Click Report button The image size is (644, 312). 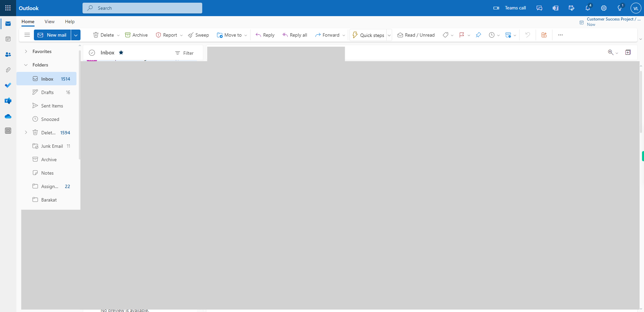click(166, 35)
